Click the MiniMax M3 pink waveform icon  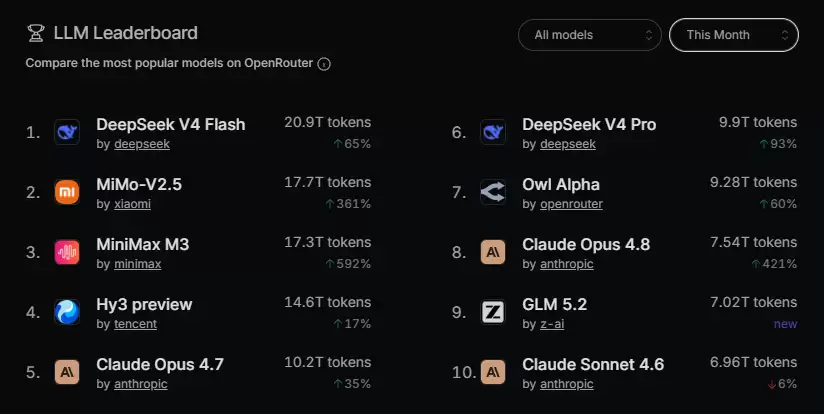coord(67,252)
